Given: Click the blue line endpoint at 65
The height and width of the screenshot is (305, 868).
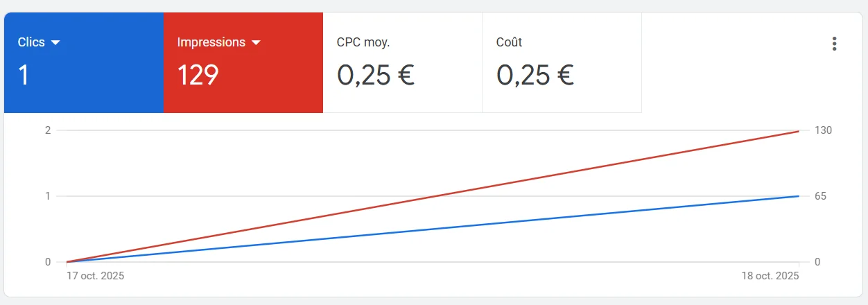Looking at the screenshot, I should pyautogui.click(x=799, y=196).
